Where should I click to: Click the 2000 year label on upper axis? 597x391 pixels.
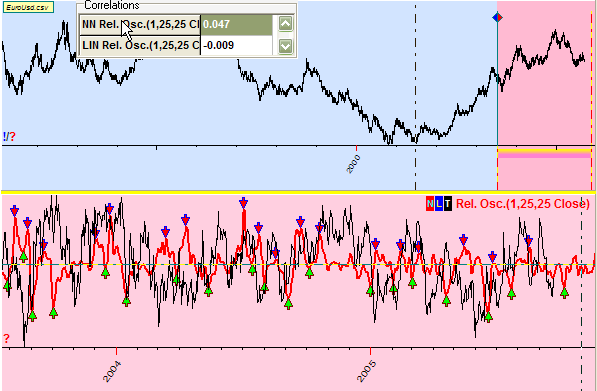click(x=353, y=163)
